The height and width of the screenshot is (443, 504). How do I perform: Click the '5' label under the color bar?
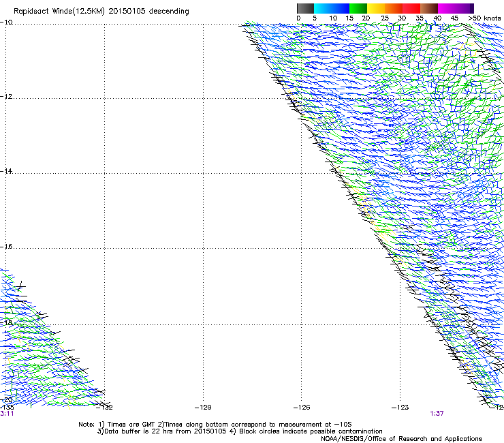(315, 18)
